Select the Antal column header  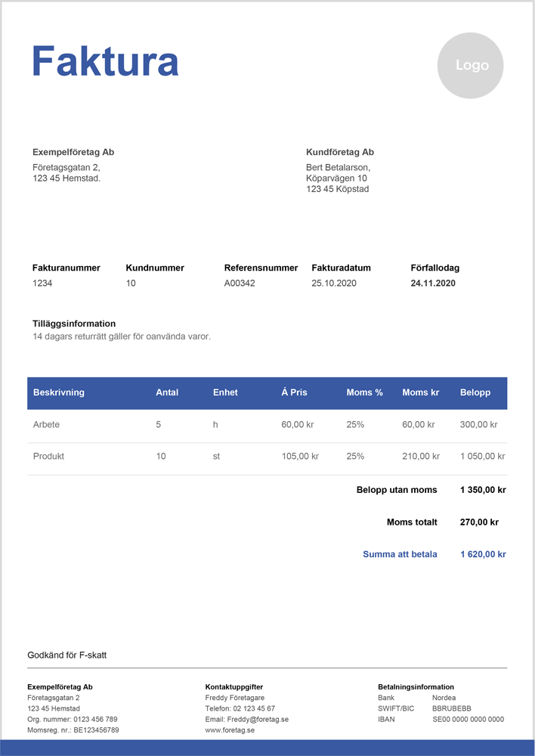click(167, 392)
